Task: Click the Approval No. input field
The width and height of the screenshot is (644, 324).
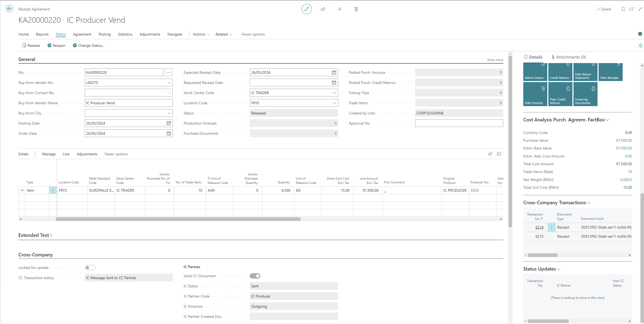Action: click(x=459, y=123)
